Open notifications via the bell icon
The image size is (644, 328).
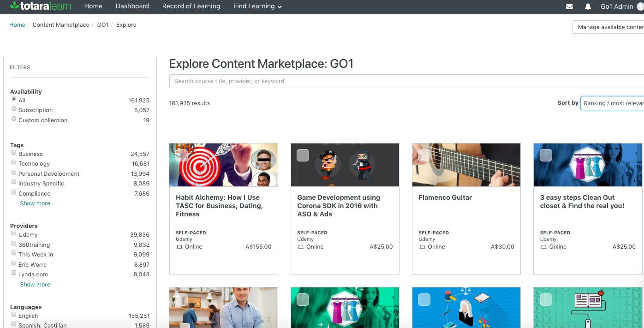[588, 6]
